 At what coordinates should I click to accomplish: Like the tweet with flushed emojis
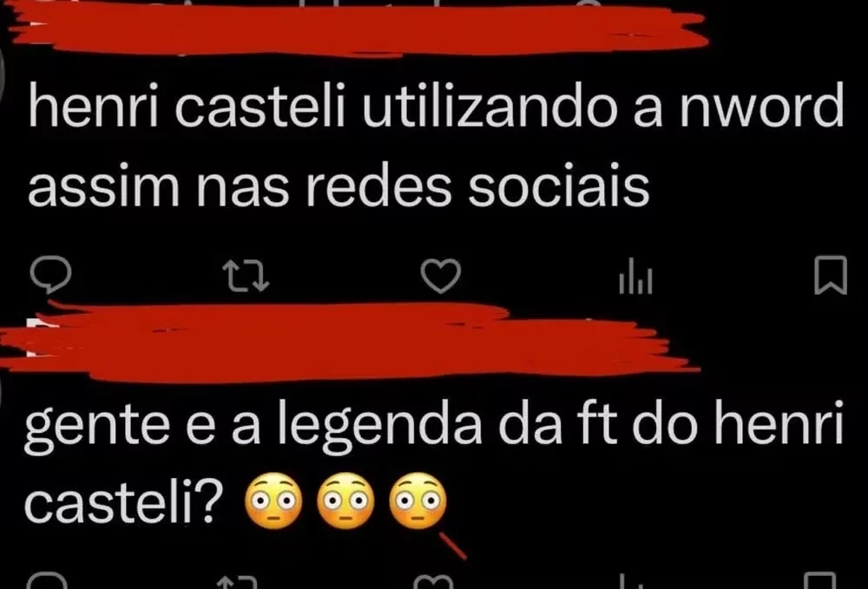(434, 582)
